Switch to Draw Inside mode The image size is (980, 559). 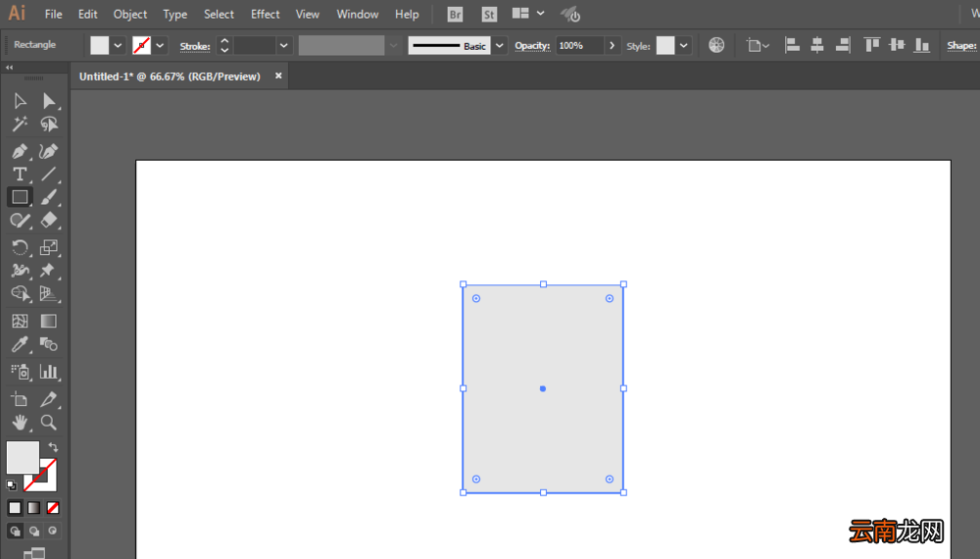click(x=53, y=531)
